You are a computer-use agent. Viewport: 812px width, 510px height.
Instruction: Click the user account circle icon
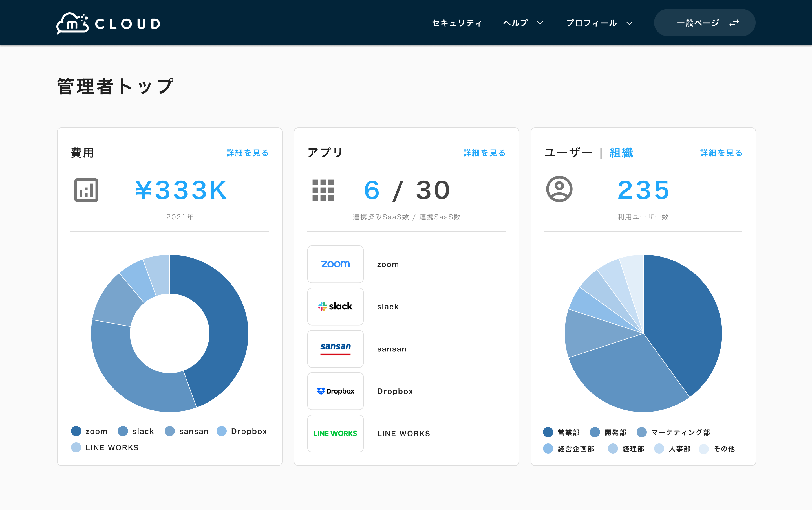(559, 189)
